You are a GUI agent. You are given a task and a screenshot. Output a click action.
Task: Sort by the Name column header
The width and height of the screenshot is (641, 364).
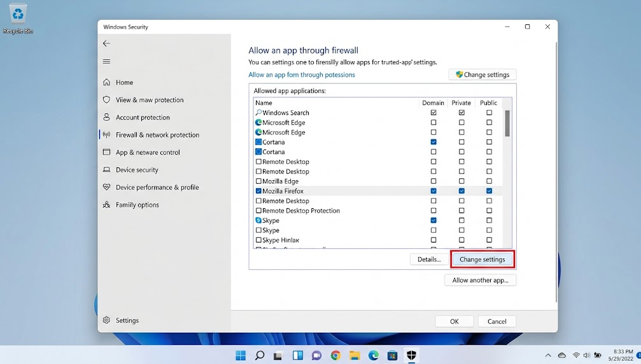(264, 102)
